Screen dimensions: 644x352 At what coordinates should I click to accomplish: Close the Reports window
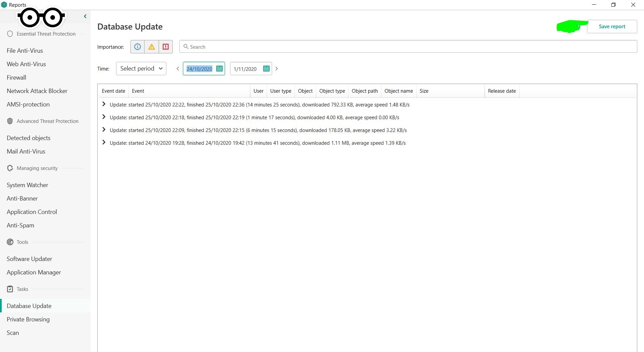[633, 5]
